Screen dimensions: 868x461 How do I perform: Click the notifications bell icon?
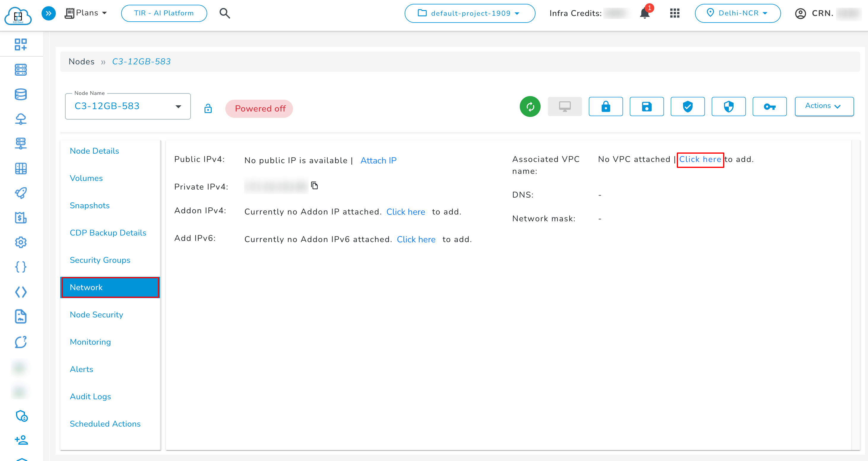[x=644, y=13]
